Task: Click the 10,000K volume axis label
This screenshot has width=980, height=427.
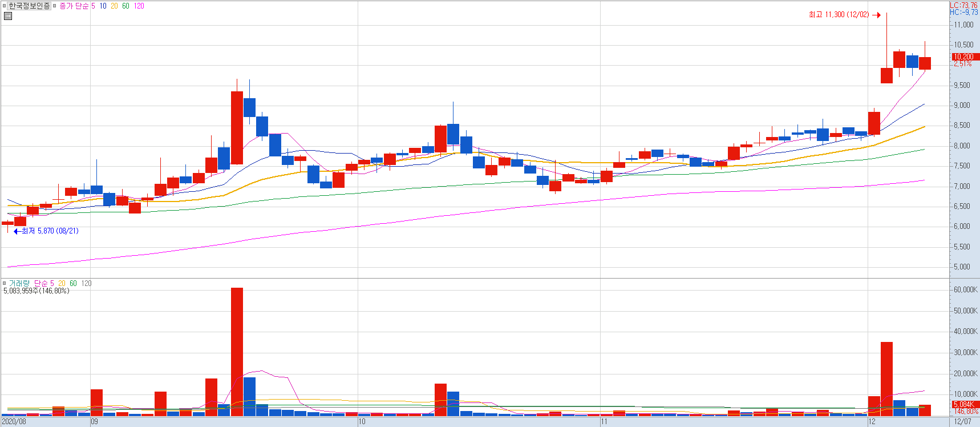Action: click(966, 394)
